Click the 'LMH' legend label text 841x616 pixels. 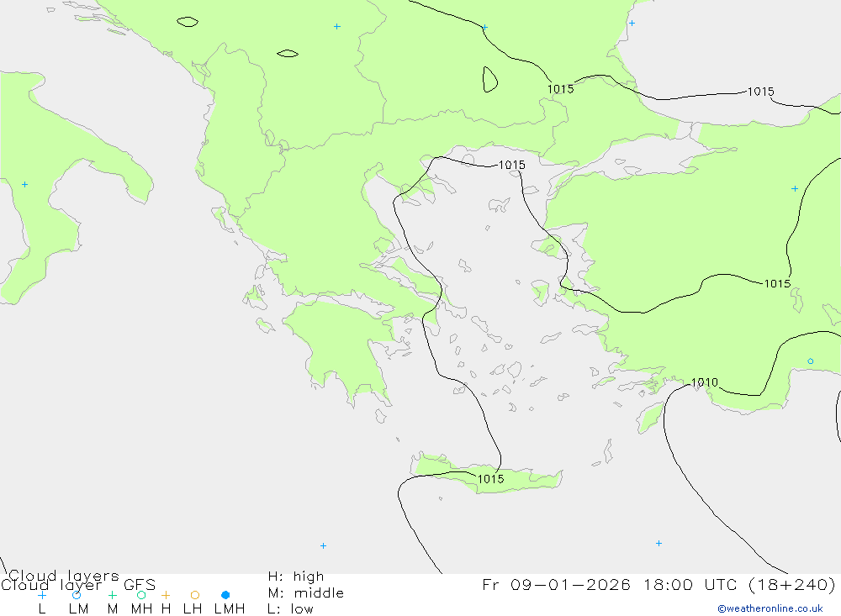coord(230,609)
